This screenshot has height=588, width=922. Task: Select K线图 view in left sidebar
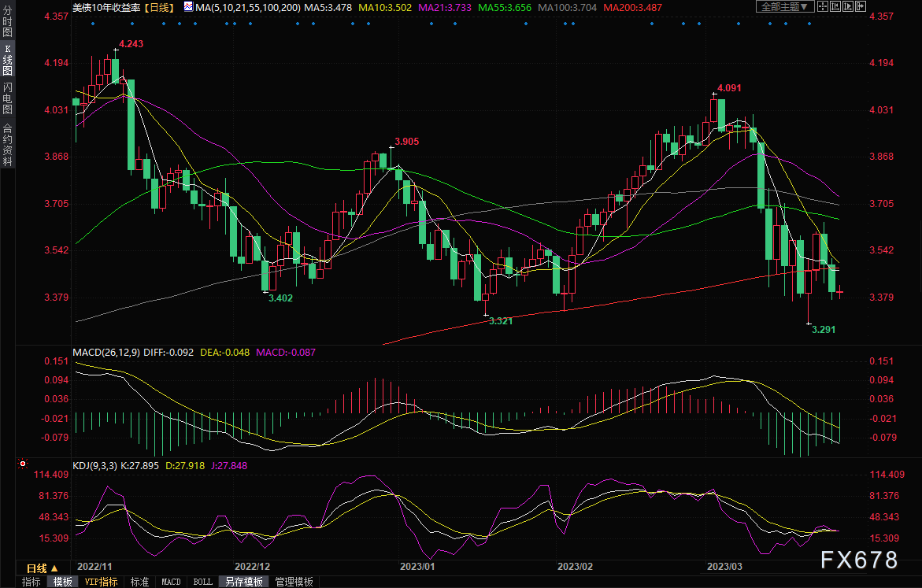pyautogui.click(x=8, y=60)
